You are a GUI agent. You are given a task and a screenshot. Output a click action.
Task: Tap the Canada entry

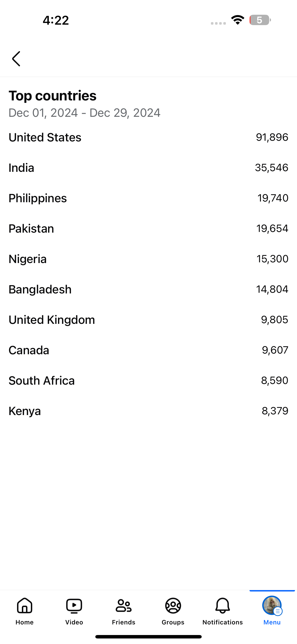click(148, 350)
